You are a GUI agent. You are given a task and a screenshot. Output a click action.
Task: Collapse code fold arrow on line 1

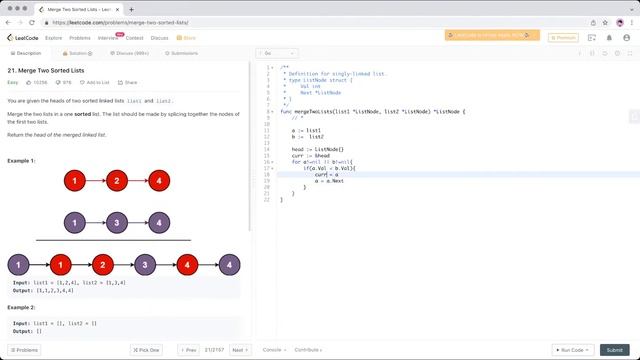[272, 68]
